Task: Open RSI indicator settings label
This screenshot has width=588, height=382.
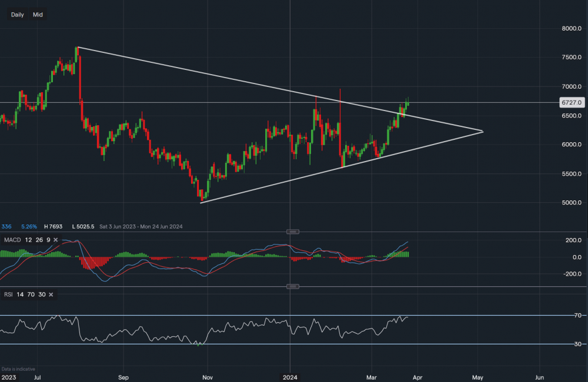Action: pos(9,294)
